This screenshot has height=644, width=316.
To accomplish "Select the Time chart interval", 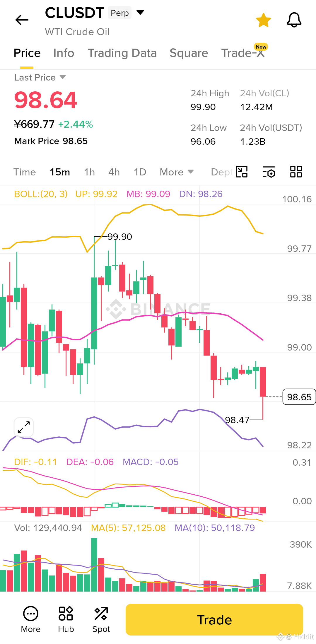I will click(x=25, y=172).
